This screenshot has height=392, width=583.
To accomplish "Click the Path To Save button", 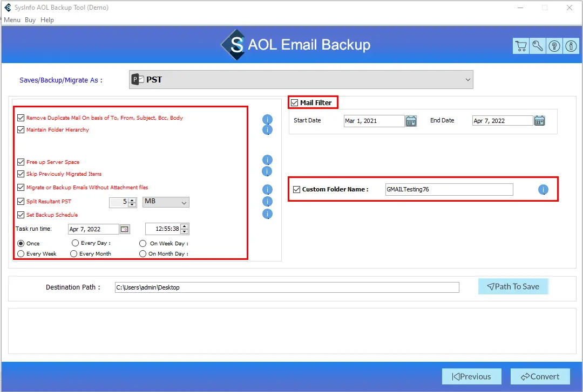I will [513, 286].
